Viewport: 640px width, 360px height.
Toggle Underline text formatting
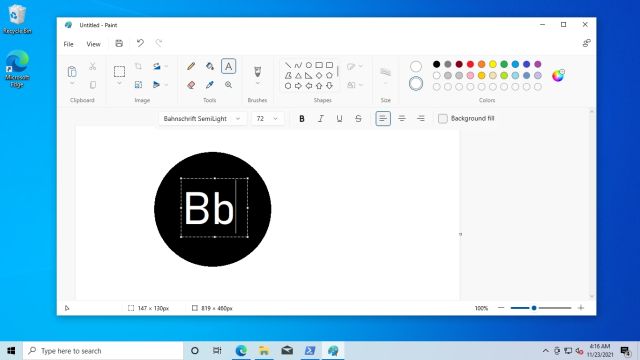click(x=339, y=118)
